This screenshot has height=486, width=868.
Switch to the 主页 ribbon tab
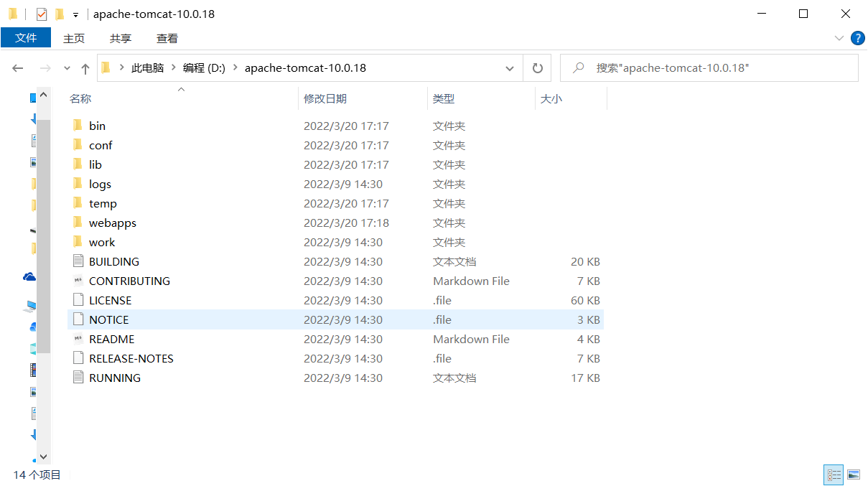point(74,38)
